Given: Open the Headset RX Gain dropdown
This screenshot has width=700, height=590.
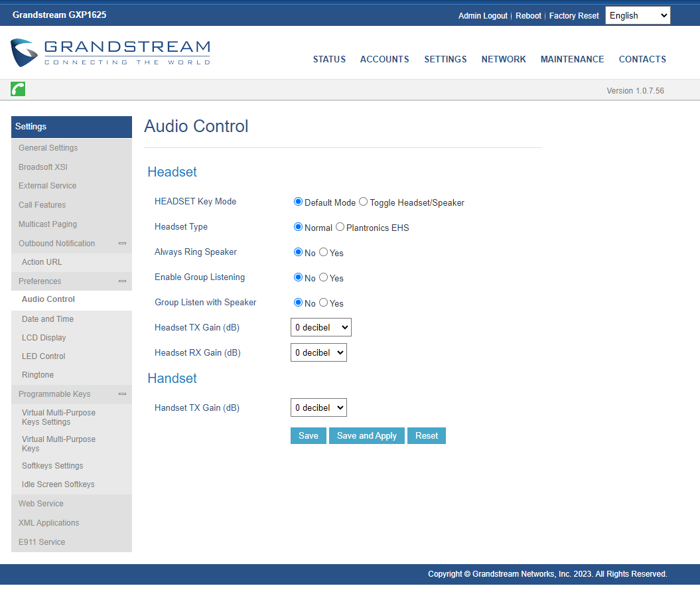Looking at the screenshot, I should 318,352.
